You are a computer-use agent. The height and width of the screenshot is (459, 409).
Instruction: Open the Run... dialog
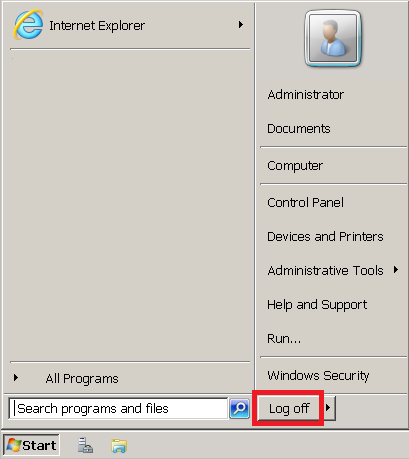[x=284, y=339]
